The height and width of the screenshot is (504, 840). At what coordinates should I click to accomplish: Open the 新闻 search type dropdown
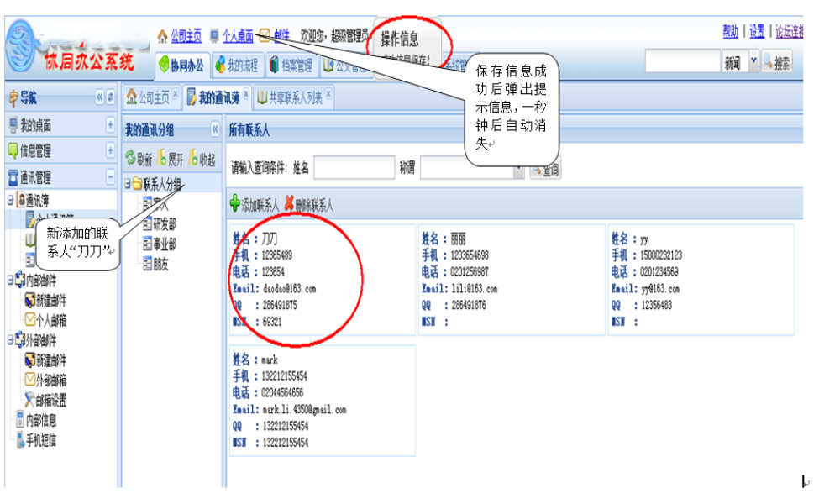(753, 61)
